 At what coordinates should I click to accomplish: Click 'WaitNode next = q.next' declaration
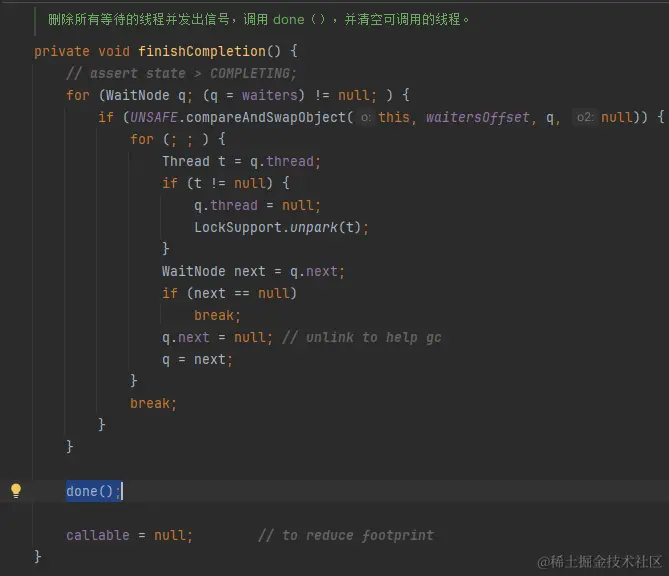253,271
